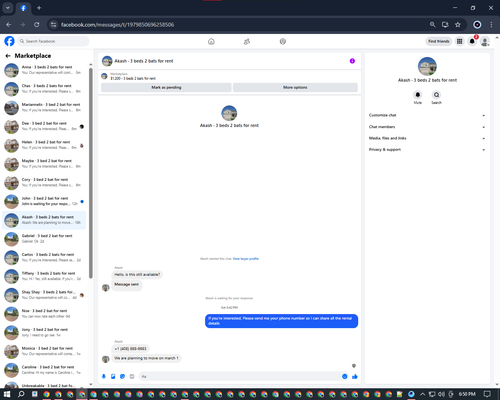Click the Facebook logo icon
Viewport: 500px width, 400px height.
click(9, 41)
